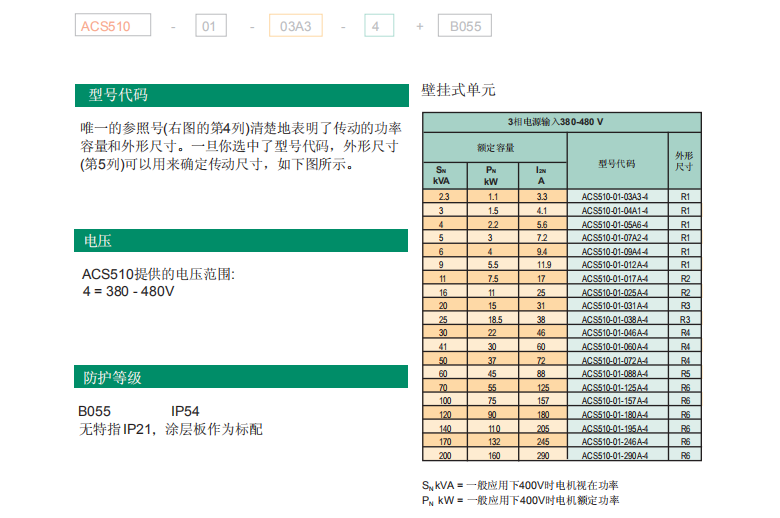Image resolution: width=780 pixels, height=518 pixels.
Task: Click the 额定容量 column group header
Action: tap(495, 148)
